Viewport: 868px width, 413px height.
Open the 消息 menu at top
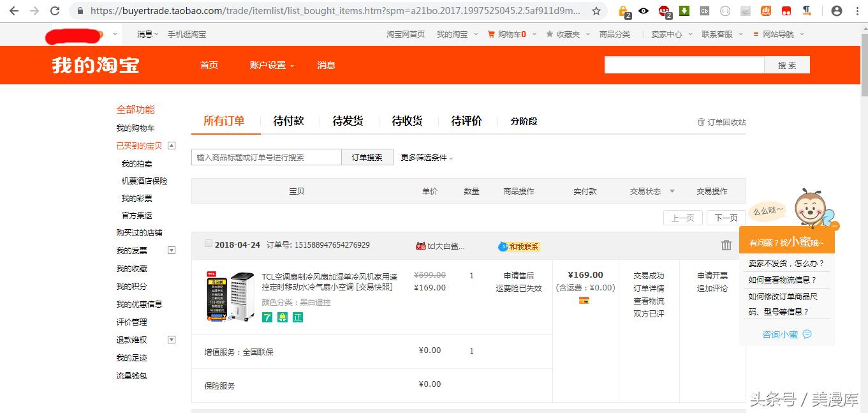(x=143, y=34)
